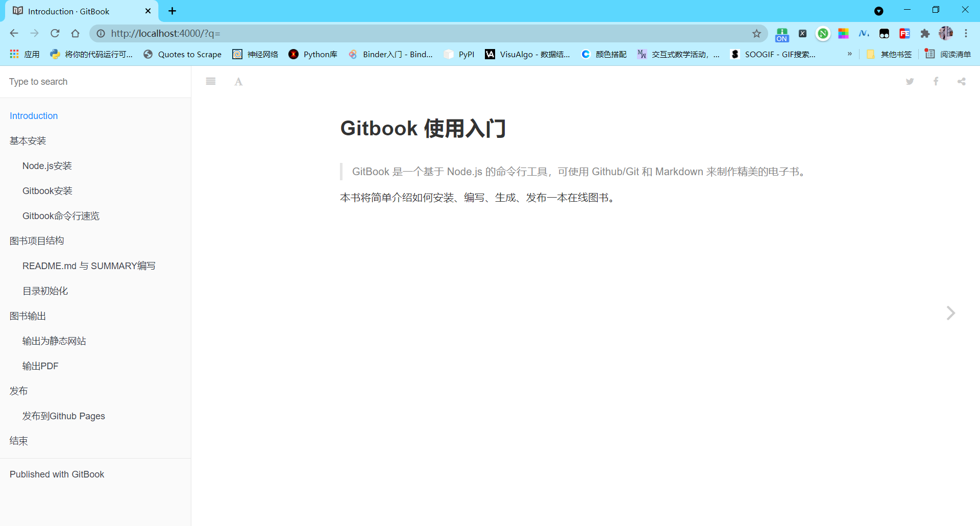Open the blue N extension icon
The image size is (980, 526).
pos(864,34)
